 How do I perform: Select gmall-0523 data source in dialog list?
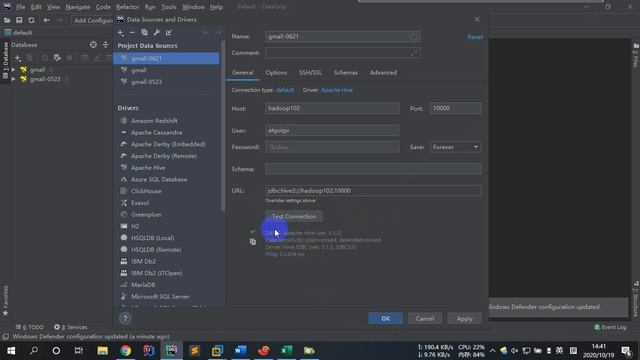pyautogui.click(x=167, y=82)
